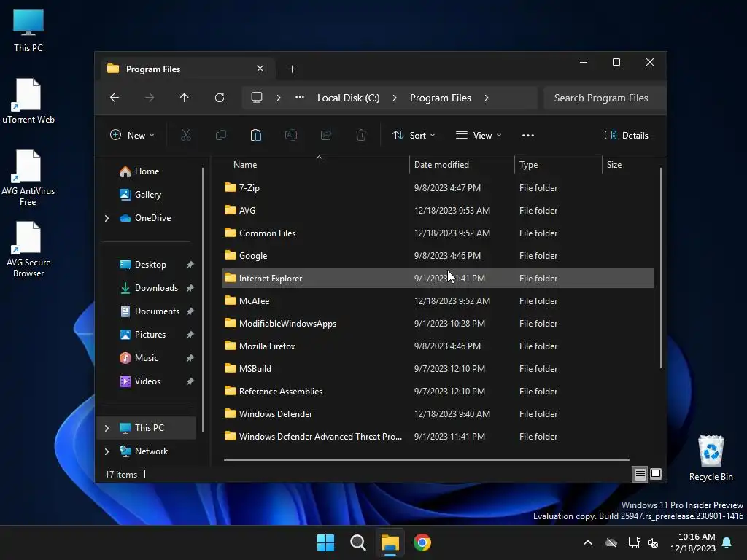Screen dimensions: 747x560
Task: Switch to large thumbnails view in status bar
Action: (x=656, y=474)
